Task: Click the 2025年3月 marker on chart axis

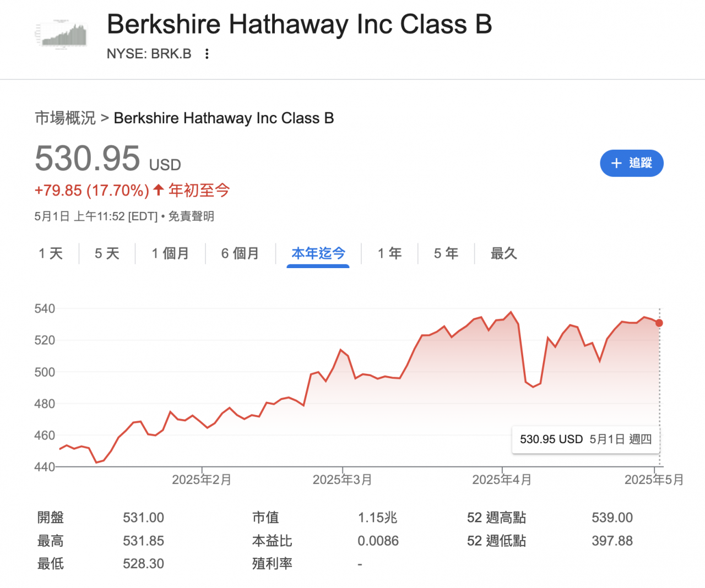Action: click(343, 480)
